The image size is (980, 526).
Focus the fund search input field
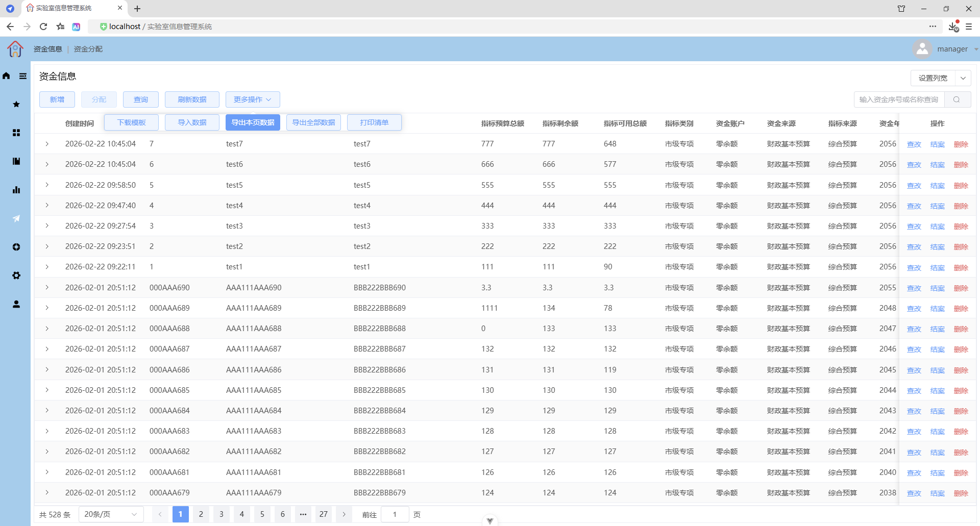tap(899, 99)
